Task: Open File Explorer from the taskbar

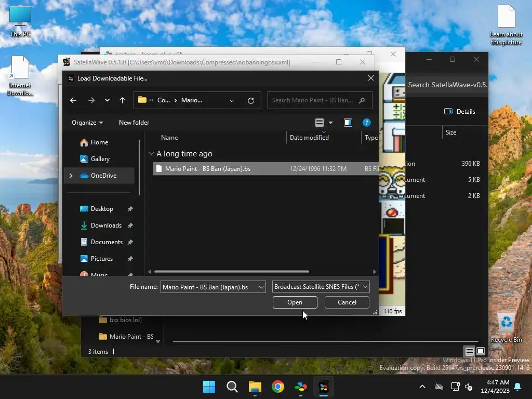Action: point(255,387)
